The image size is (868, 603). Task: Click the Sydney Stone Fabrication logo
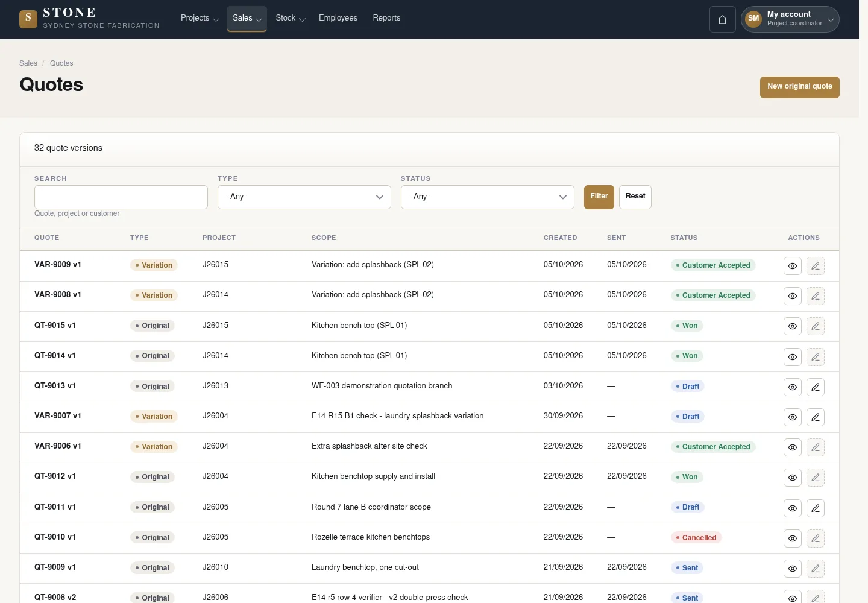pyautogui.click(x=89, y=19)
